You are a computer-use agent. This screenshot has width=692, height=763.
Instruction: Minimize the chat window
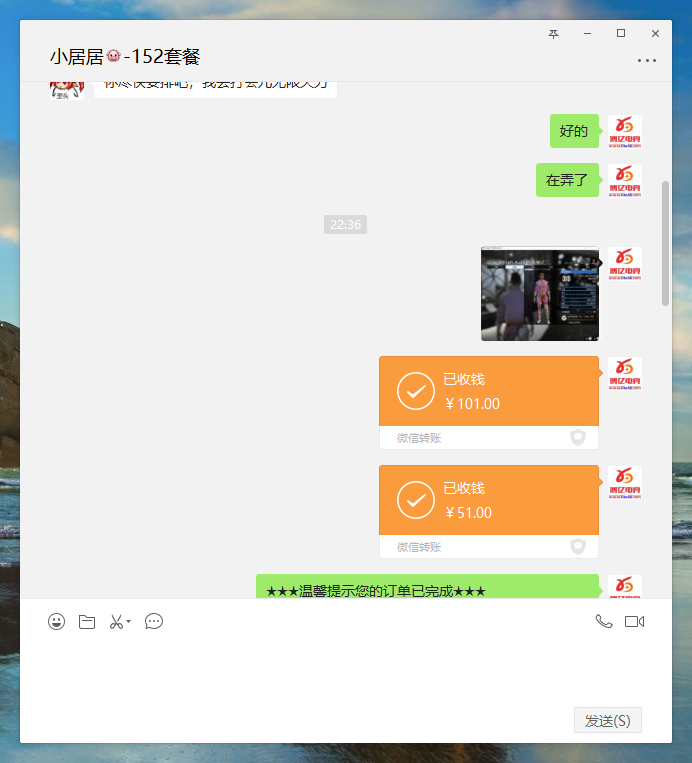[x=587, y=34]
